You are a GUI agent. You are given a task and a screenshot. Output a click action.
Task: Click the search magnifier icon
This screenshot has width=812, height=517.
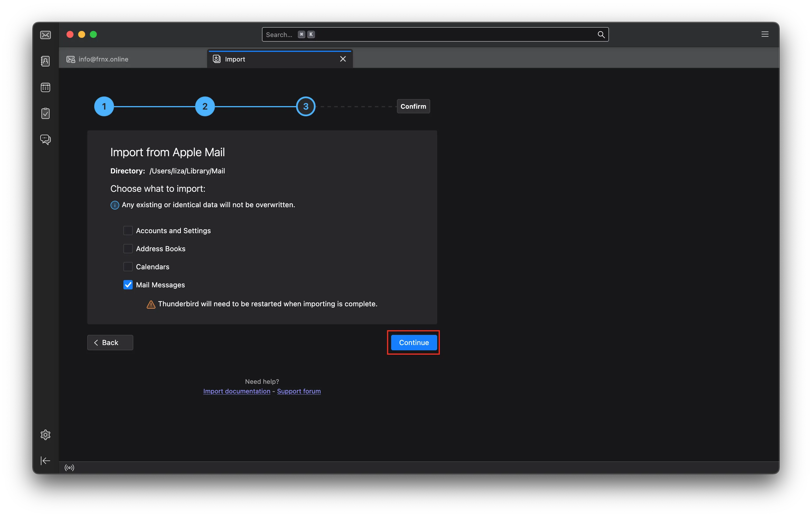(601, 34)
